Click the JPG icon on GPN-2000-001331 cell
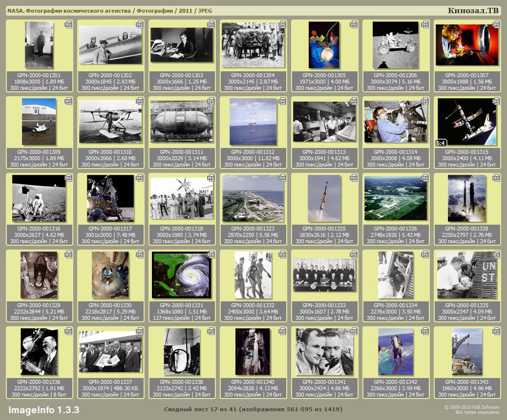The width and height of the screenshot is (507, 420). pyautogui.click(x=211, y=254)
